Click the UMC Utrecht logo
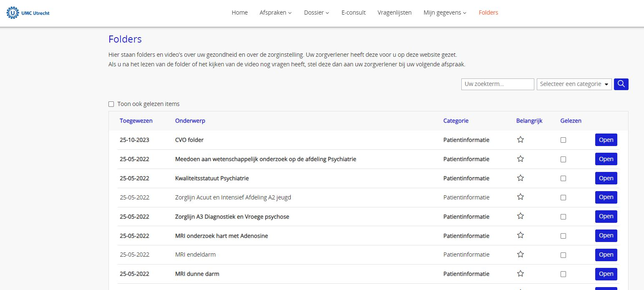Screen dimensions: 644x290 click(x=28, y=13)
